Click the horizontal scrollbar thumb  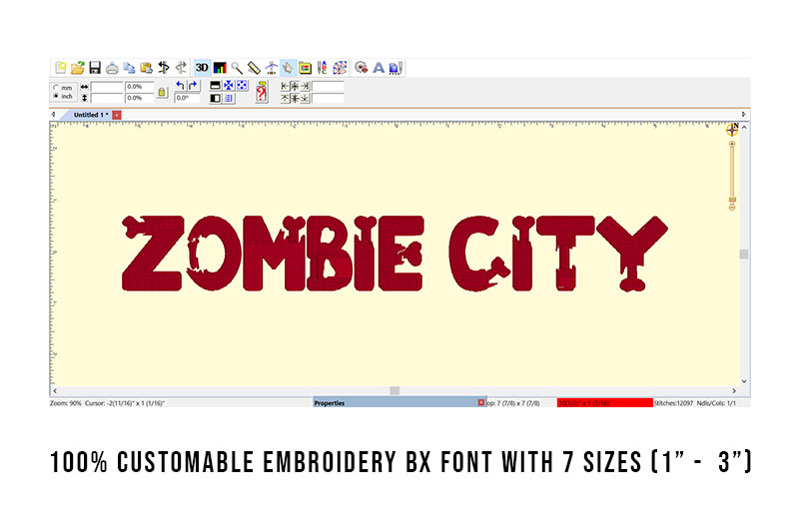(395, 391)
